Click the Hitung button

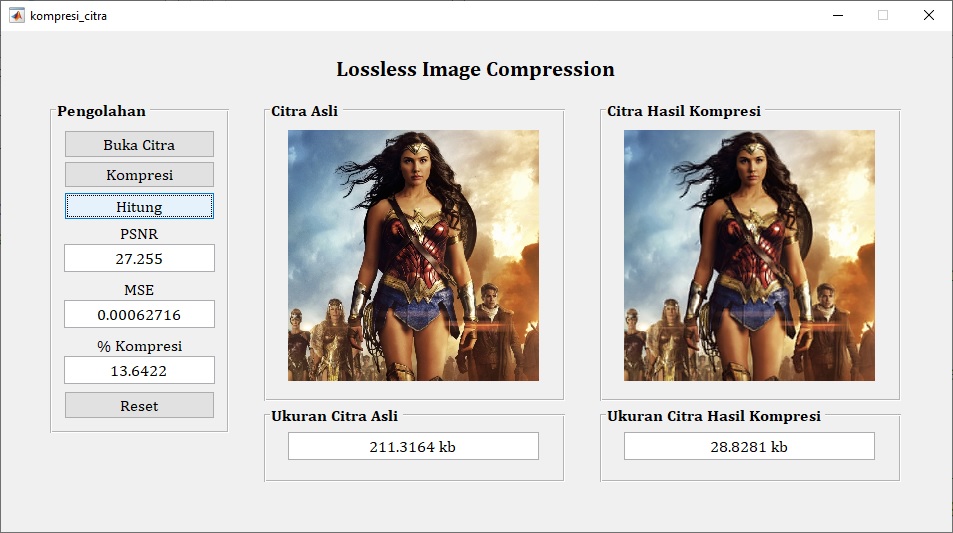click(139, 206)
